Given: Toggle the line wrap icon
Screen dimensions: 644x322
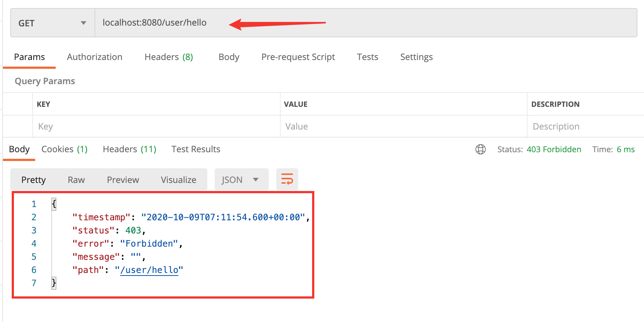Looking at the screenshot, I should (x=287, y=179).
